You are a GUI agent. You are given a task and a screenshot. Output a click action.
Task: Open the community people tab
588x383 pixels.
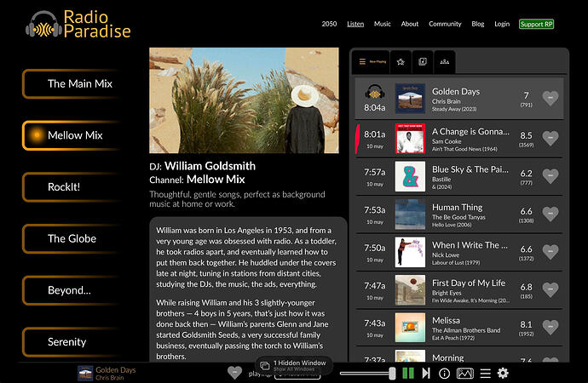[445, 62]
